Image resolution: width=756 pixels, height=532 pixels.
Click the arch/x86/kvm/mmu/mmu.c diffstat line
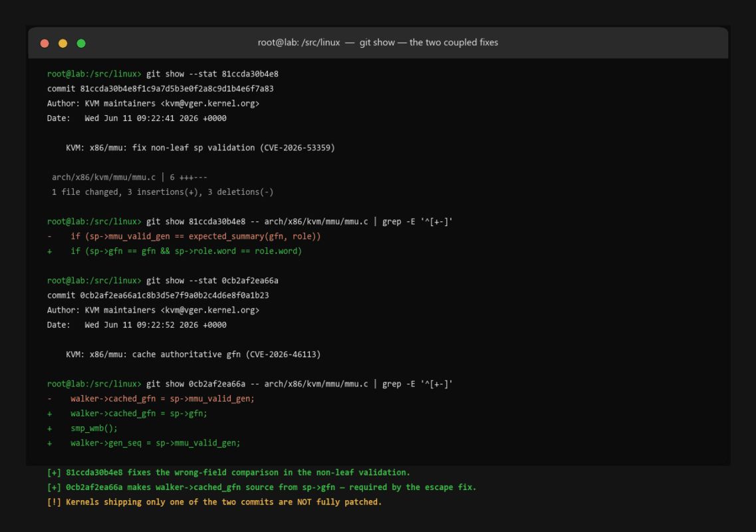(129, 178)
